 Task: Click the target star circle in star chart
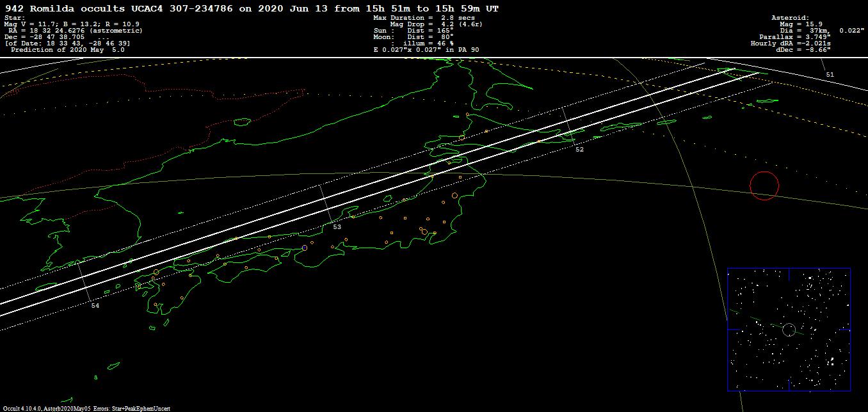[x=789, y=329]
